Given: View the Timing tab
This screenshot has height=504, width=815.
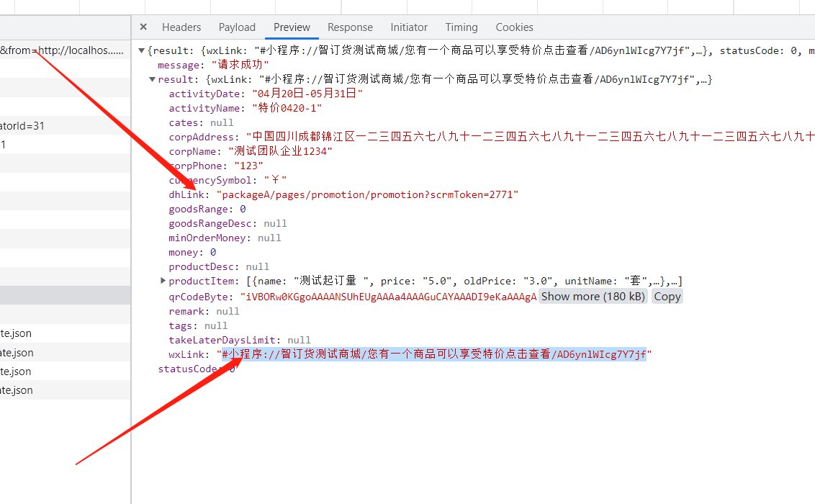Looking at the screenshot, I should tap(461, 27).
